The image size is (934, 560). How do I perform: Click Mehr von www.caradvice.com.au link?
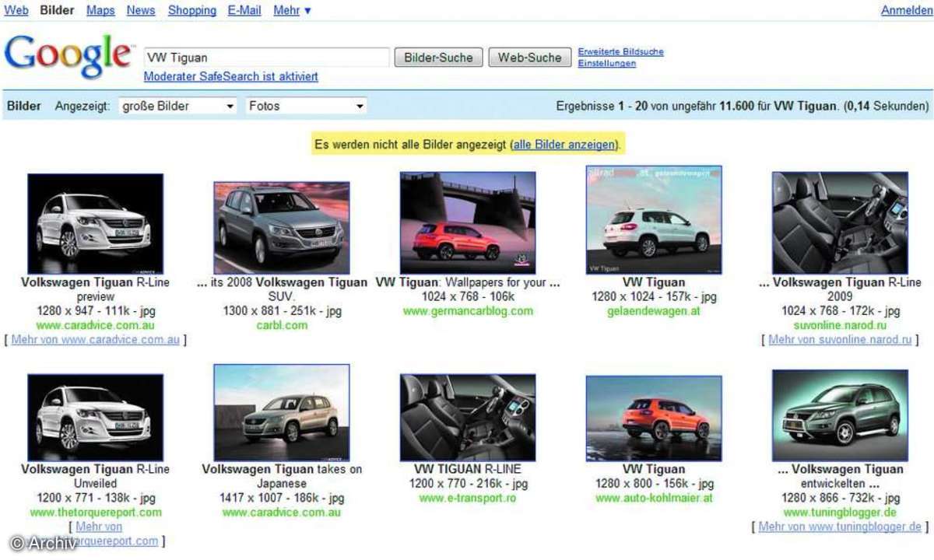(x=96, y=340)
